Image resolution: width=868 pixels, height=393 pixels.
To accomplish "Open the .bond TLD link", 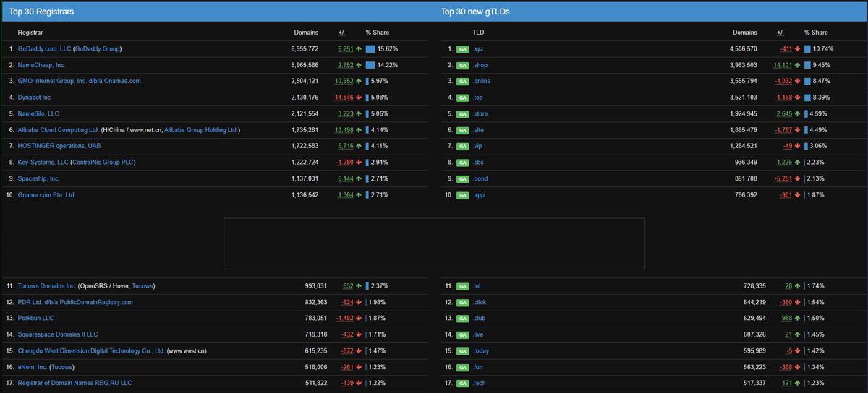I will (480, 178).
